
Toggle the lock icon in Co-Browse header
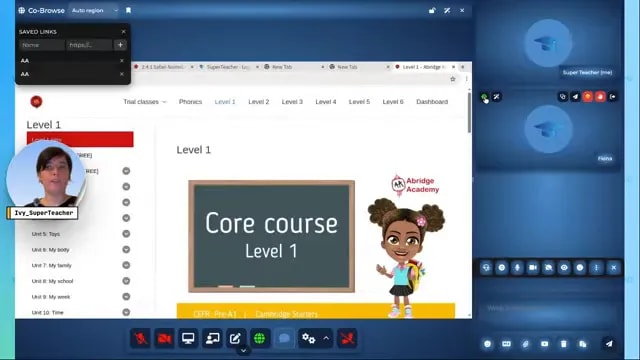click(432, 10)
